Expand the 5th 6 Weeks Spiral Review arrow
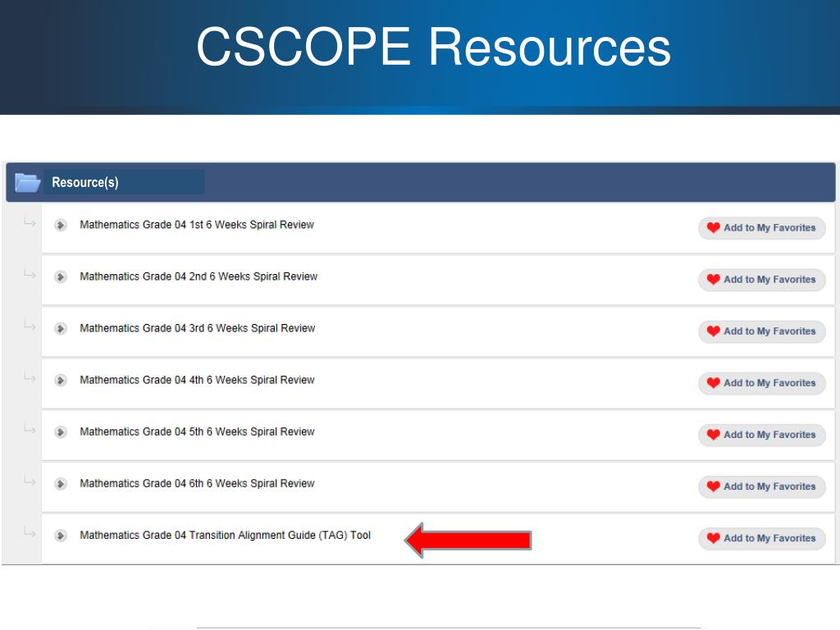 [x=61, y=431]
